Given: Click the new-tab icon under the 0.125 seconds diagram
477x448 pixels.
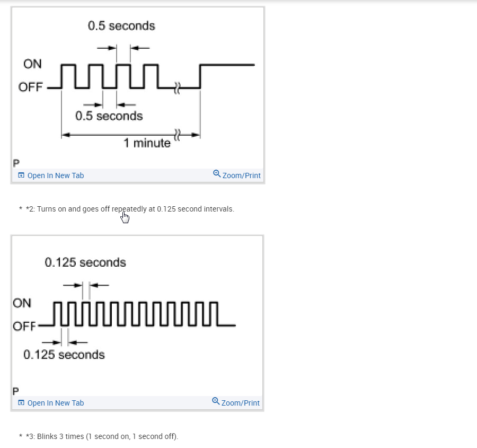Looking at the screenshot, I should [x=21, y=403].
